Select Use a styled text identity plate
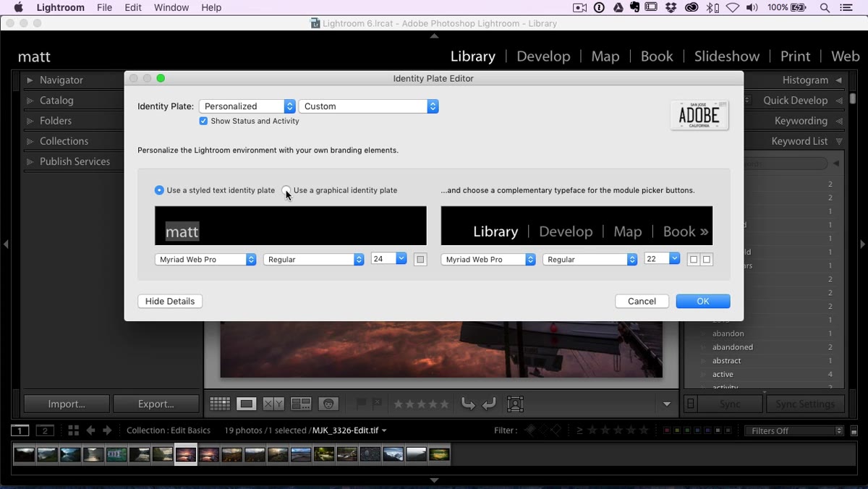 pyautogui.click(x=159, y=190)
